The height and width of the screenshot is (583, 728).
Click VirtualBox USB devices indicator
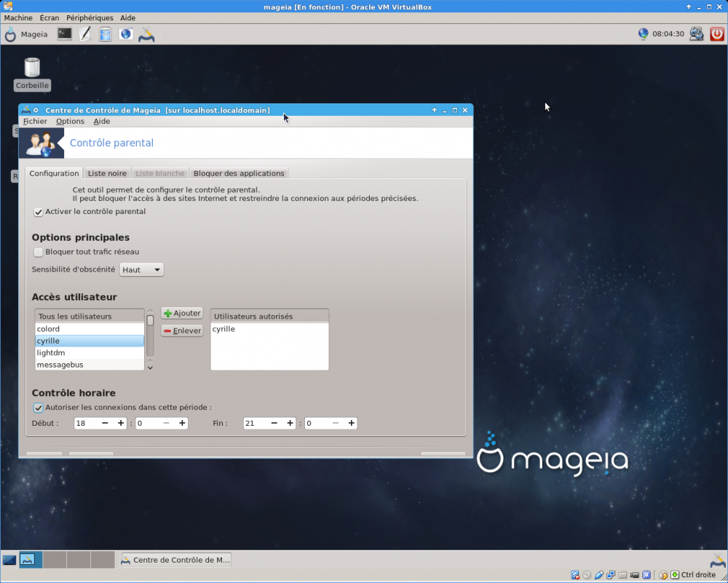click(x=599, y=575)
